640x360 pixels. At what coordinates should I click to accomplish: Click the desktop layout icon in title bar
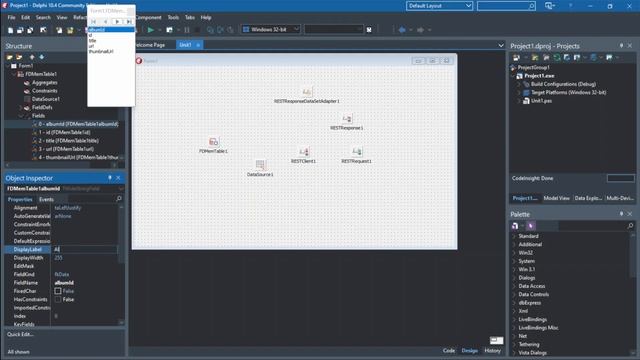(550, 6)
